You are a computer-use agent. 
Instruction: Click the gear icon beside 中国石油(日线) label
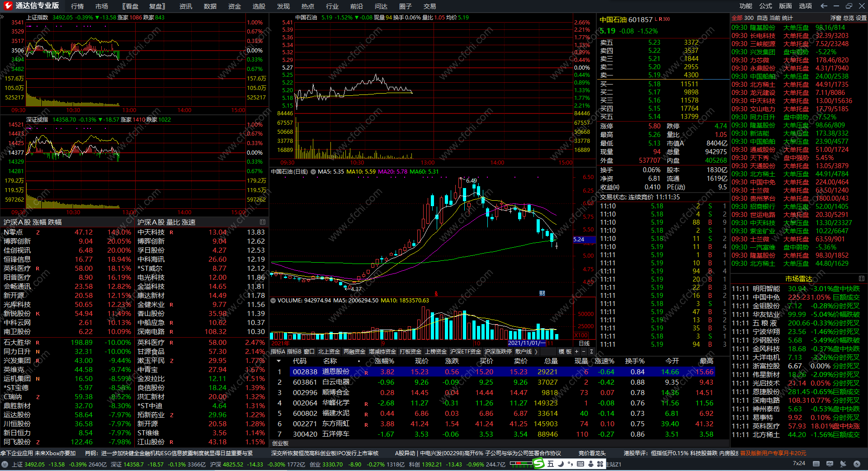pyautogui.click(x=313, y=172)
